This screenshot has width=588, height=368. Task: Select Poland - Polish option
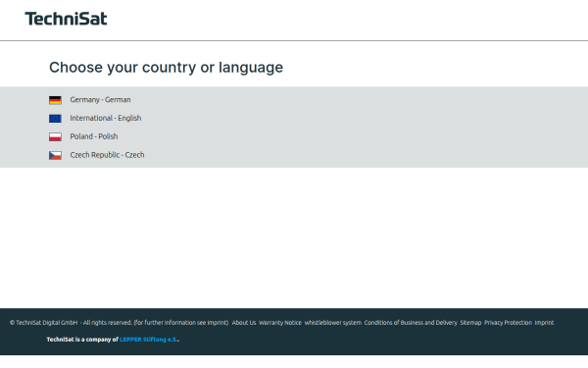coord(94,136)
